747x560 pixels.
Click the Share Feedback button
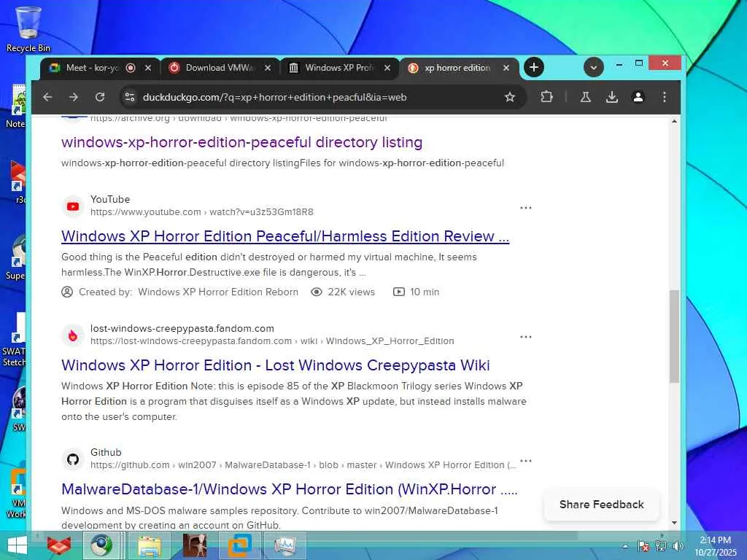[601, 505]
